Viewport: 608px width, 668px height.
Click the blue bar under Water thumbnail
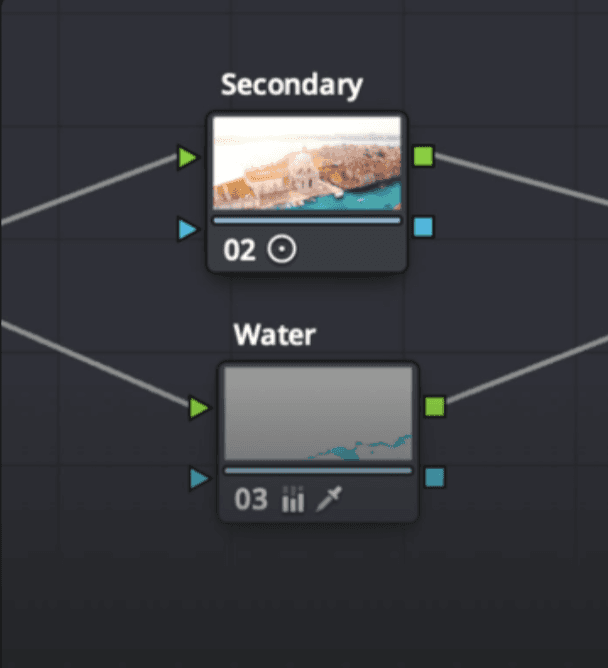[318, 470]
